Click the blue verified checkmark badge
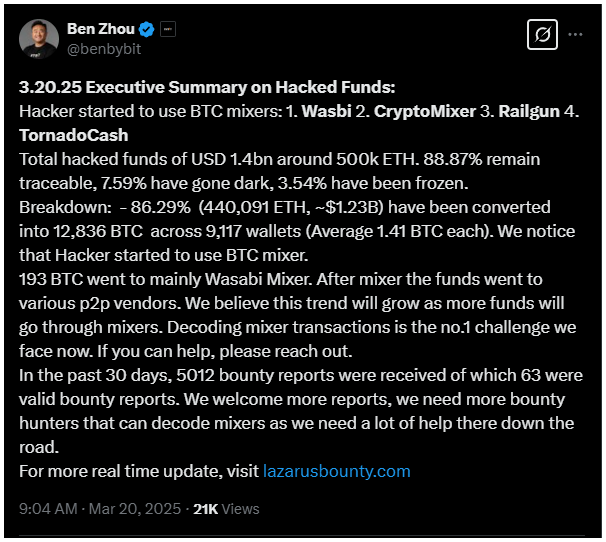 [x=146, y=29]
